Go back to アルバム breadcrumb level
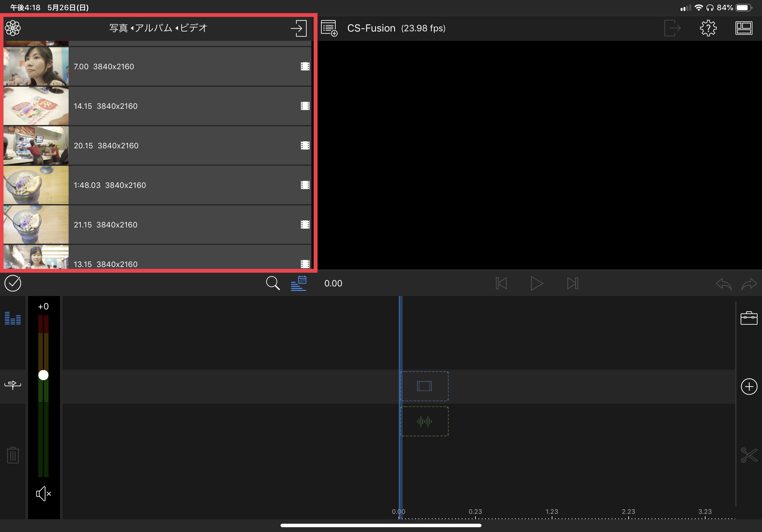This screenshot has width=762, height=532. click(153, 28)
